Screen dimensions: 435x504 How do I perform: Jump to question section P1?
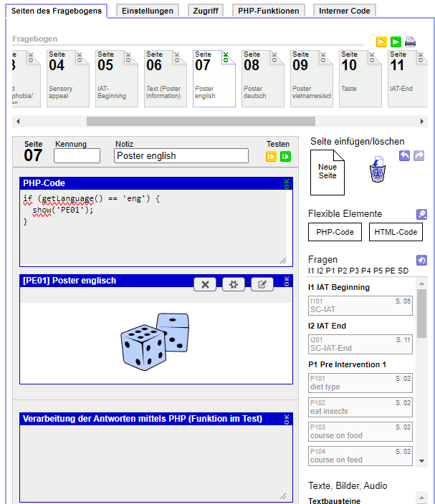pos(330,271)
